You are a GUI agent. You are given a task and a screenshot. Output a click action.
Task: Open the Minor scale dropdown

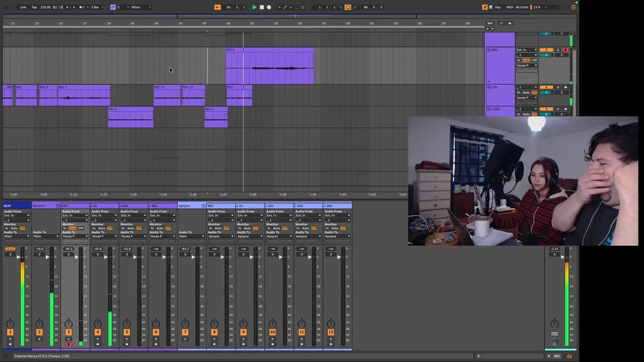[x=141, y=7]
